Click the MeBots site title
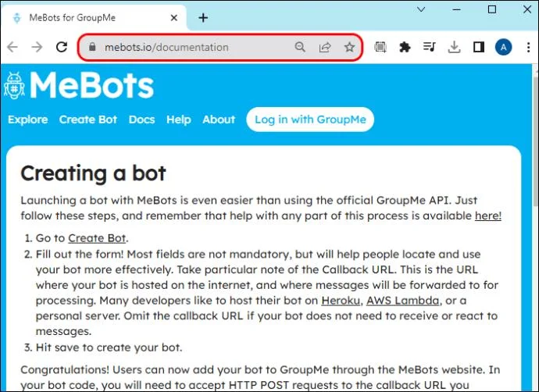The image size is (539, 392). click(91, 86)
